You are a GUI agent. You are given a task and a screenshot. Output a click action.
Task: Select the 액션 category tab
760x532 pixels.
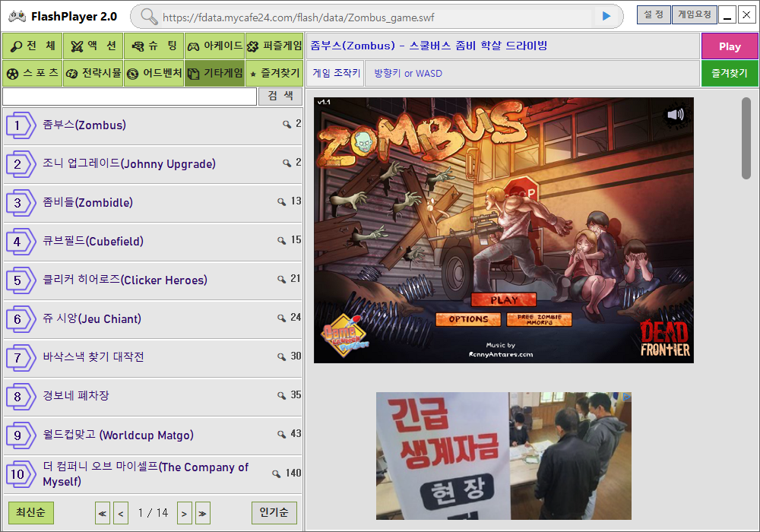(x=93, y=46)
